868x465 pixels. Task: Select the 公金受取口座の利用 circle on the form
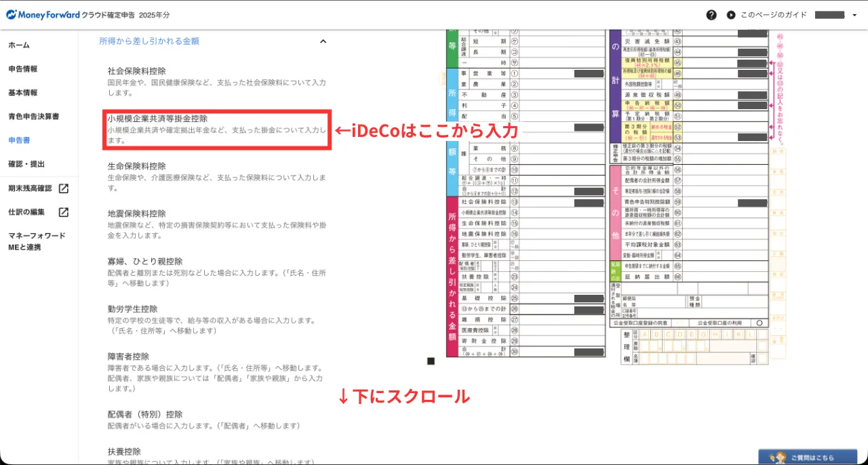pyautogui.click(x=760, y=323)
